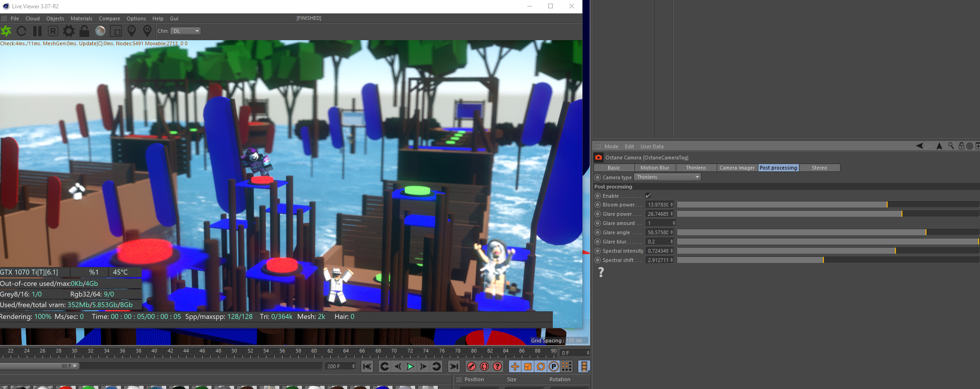Activate the focus picker F pin icon
The image size is (980, 389).
pos(132,31)
